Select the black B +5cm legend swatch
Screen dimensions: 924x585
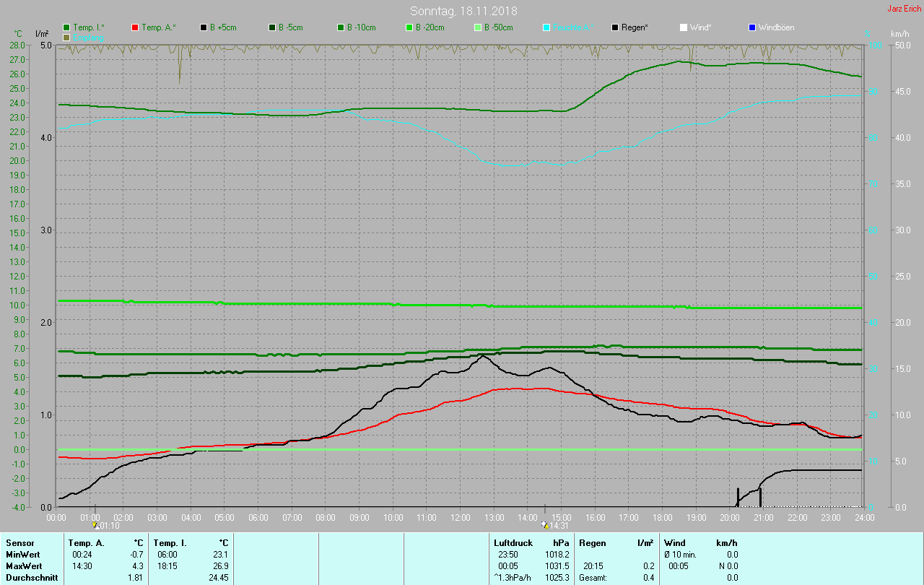coord(204,27)
